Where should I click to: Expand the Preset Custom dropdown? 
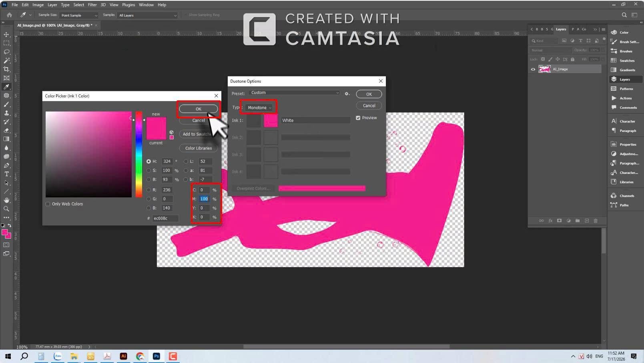point(294,93)
